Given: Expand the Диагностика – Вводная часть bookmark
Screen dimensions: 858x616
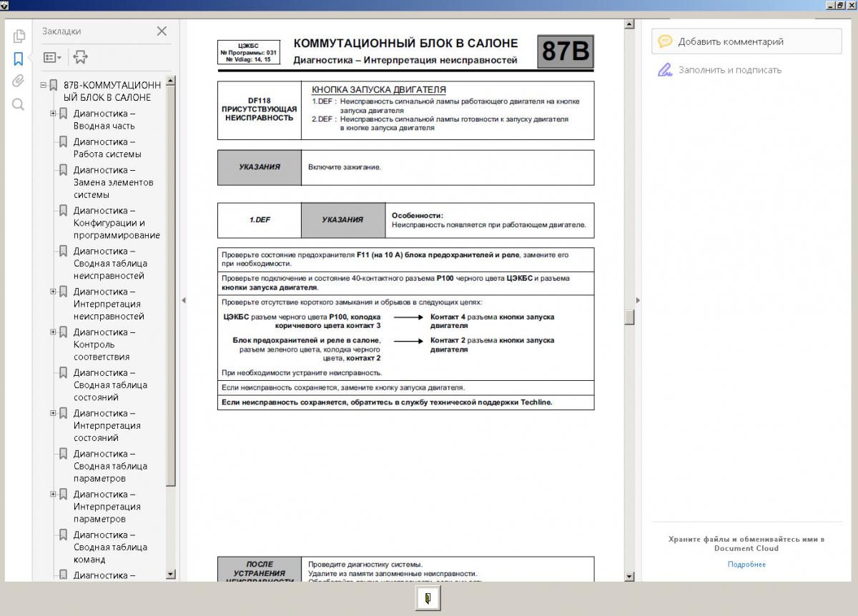Looking at the screenshot, I should [x=54, y=113].
